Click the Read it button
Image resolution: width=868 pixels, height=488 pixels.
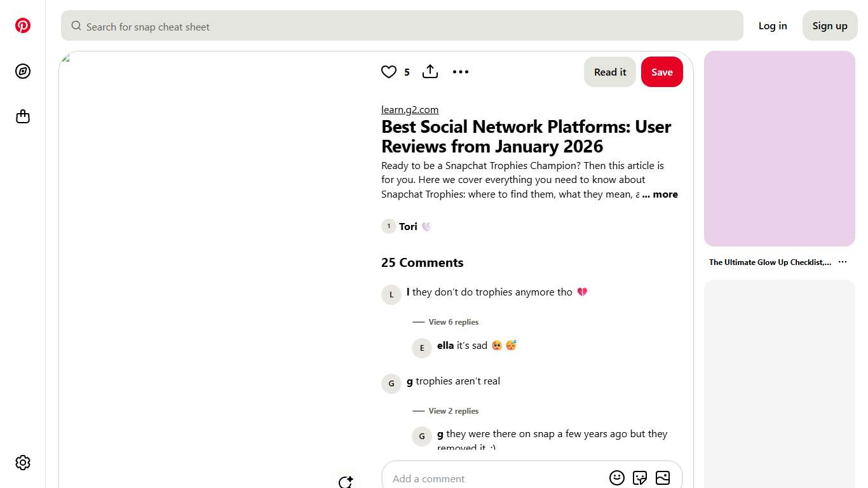coord(609,72)
